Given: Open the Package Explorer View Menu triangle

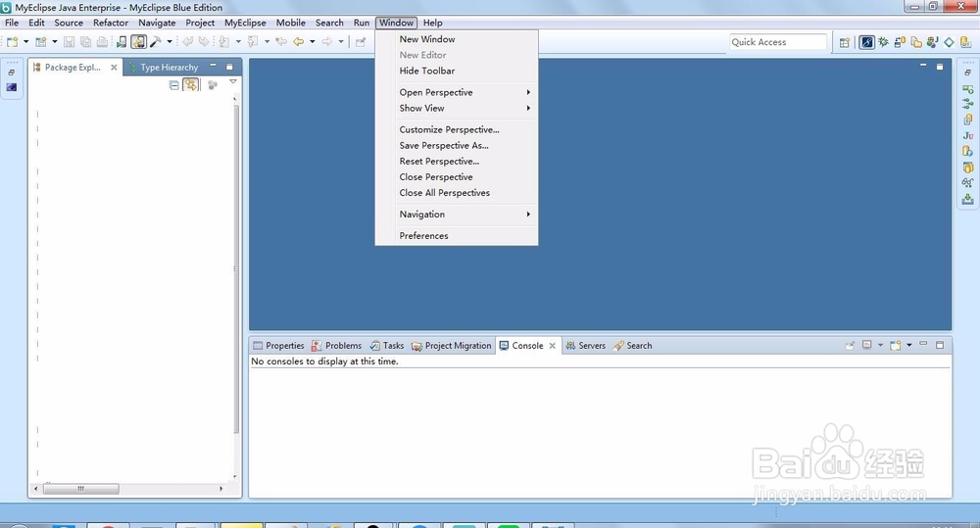Looking at the screenshot, I should (x=233, y=82).
